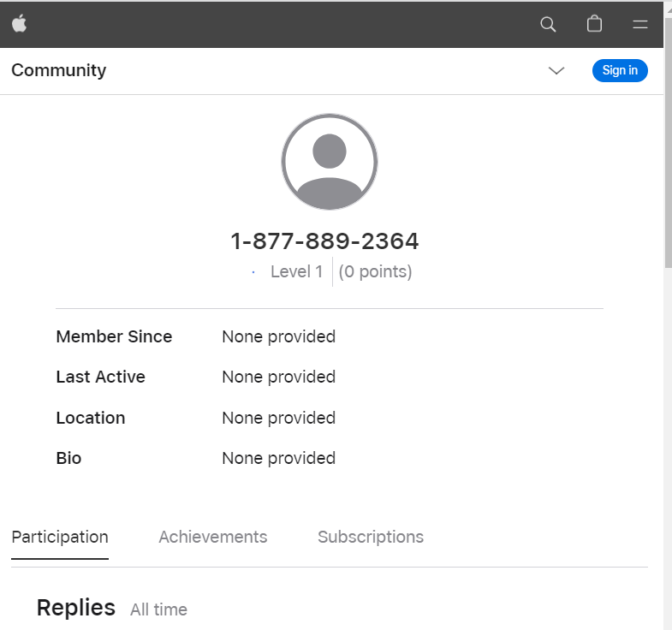Click the (0 points) text
The width and height of the screenshot is (672, 630).
[x=375, y=272]
